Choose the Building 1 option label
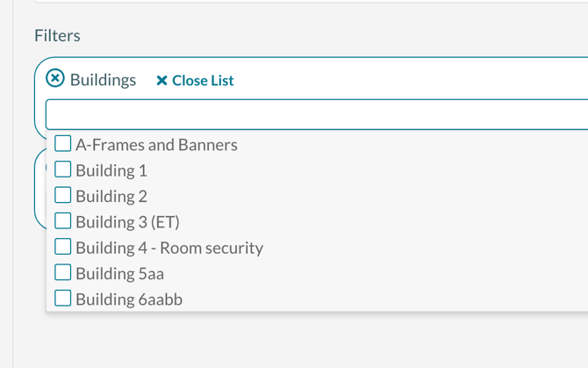The width and height of the screenshot is (588, 368). [111, 170]
